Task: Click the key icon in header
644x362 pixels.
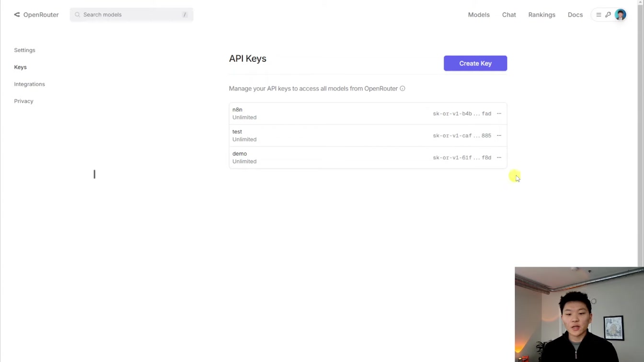Action: [x=608, y=15]
